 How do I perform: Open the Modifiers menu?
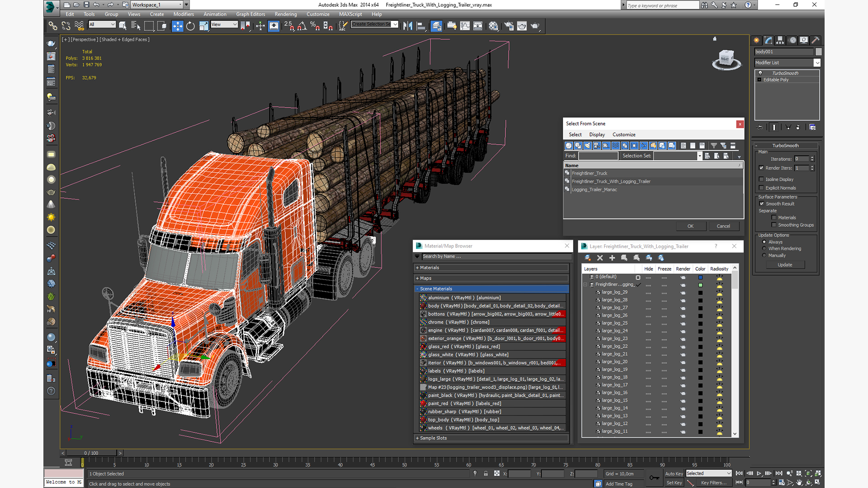click(x=184, y=14)
